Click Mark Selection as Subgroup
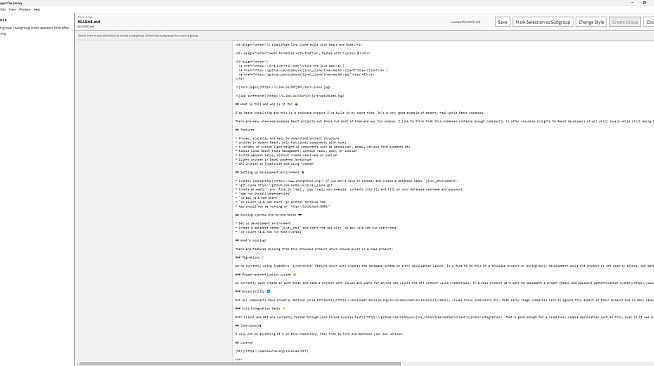Image resolution: width=654 pixels, height=366 pixels. pos(542,22)
